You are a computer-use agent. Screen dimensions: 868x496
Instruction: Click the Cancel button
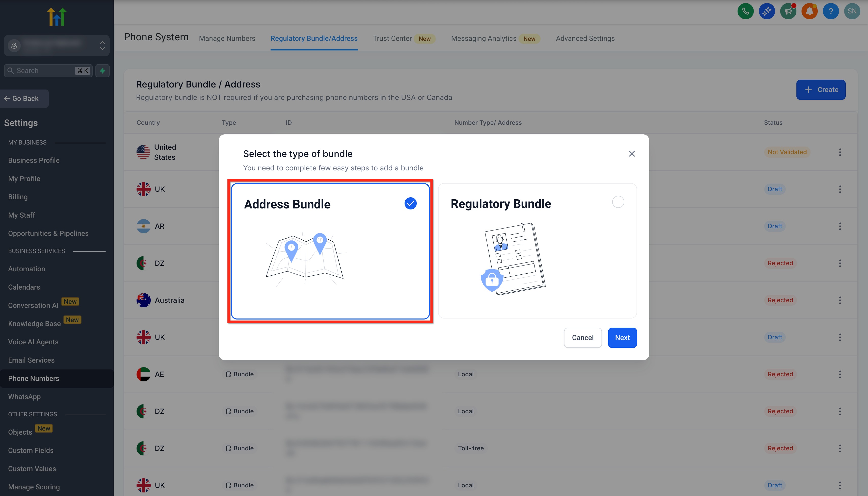pyautogui.click(x=583, y=338)
